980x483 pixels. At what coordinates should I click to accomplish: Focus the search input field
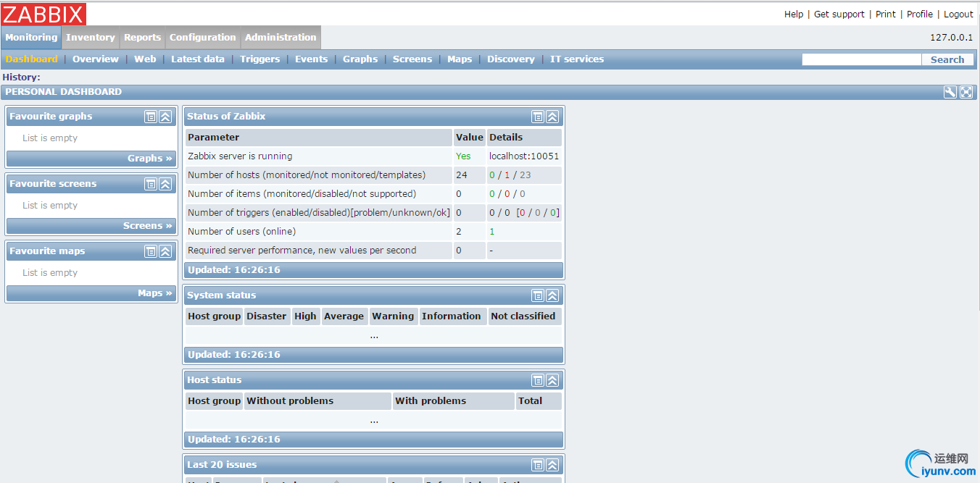click(x=861, y=59)
